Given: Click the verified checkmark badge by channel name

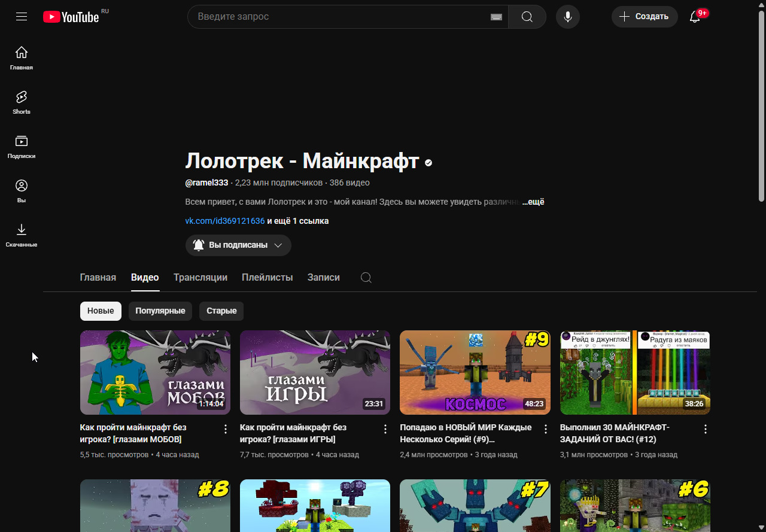Looking at the screenshot, I should [428, 162].
